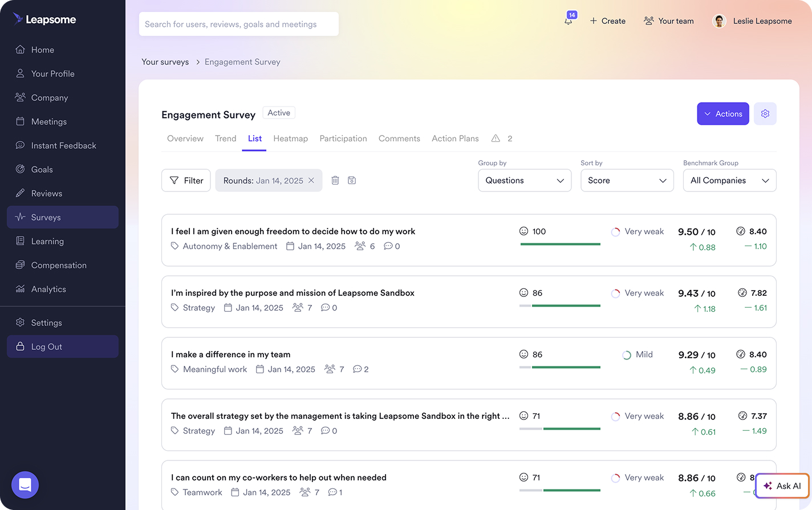Click the Ask AI button
The image size is (812, 510).
(x=782, y=485)
